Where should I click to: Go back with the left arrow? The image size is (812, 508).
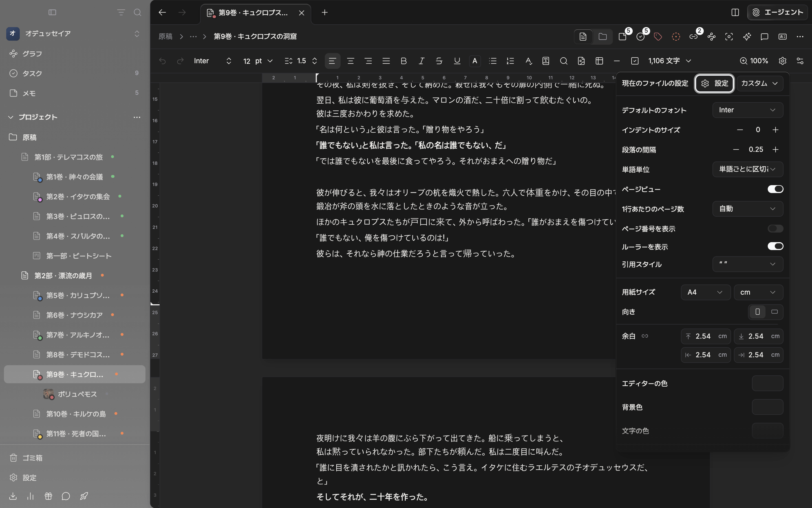pos(162,12)
